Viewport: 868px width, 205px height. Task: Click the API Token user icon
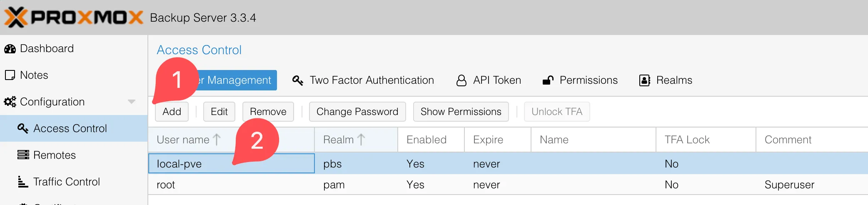tap(461, 80)
